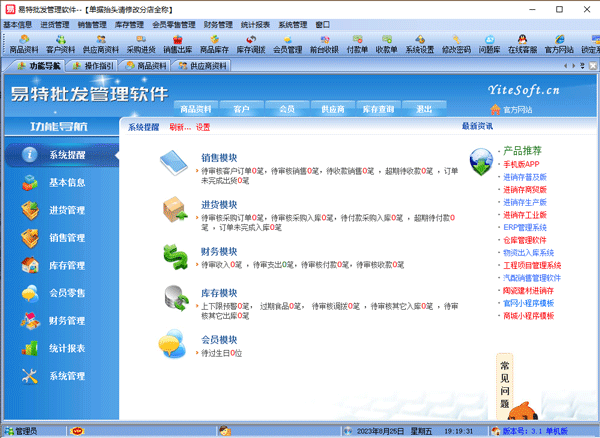Click the 财务模块 dollar icon
This screenshot has width=600, height=438.
[176, 257]
